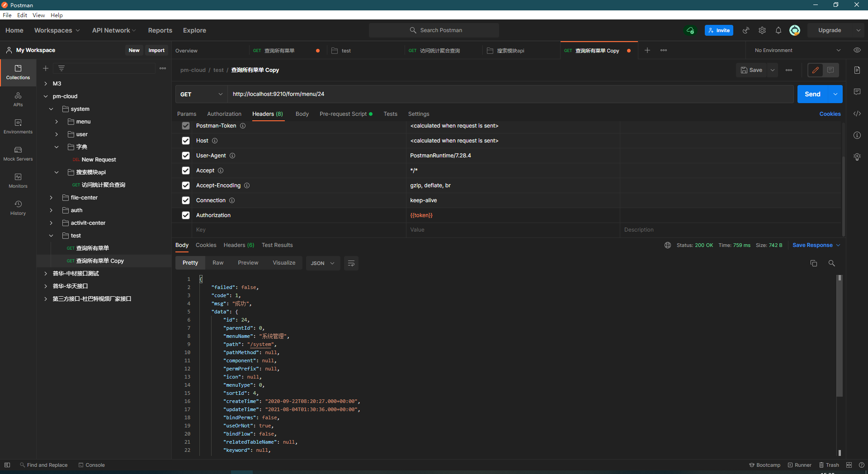868x474 pixels.
Task: Copy the response body with copy icon
Action: pos(813,263)
